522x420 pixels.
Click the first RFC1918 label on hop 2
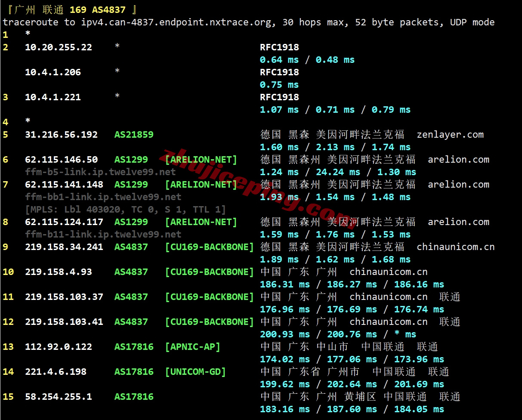pos(279,47)
